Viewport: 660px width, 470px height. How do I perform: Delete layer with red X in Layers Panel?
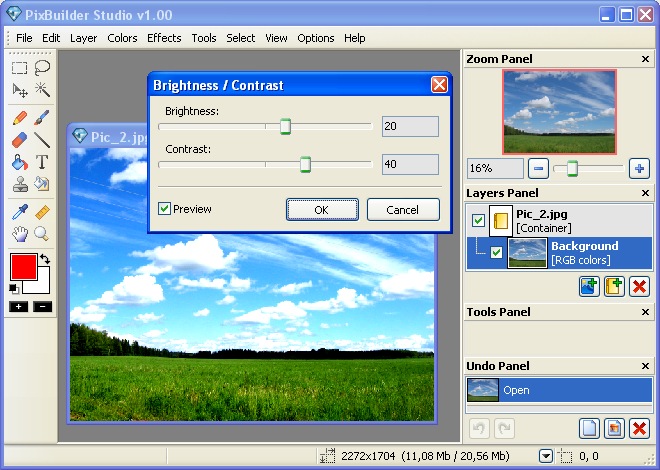pyautogui.click(x=639, y=287)
